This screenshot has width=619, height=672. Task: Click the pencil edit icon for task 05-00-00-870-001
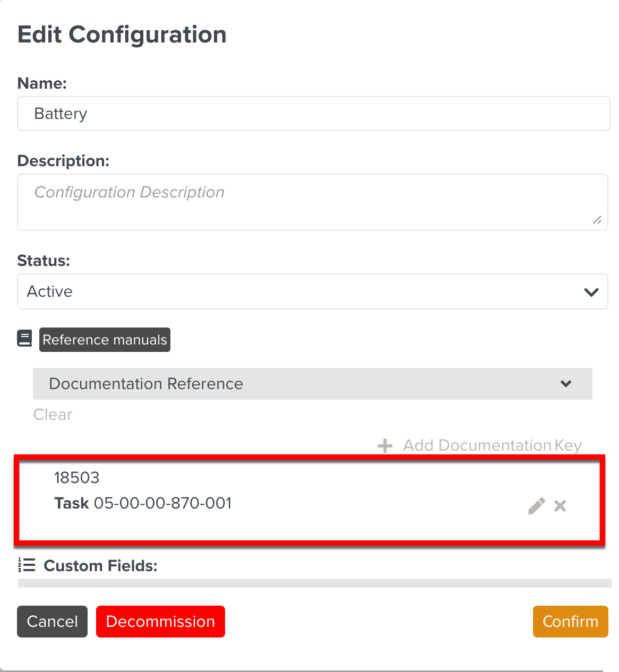536,506
